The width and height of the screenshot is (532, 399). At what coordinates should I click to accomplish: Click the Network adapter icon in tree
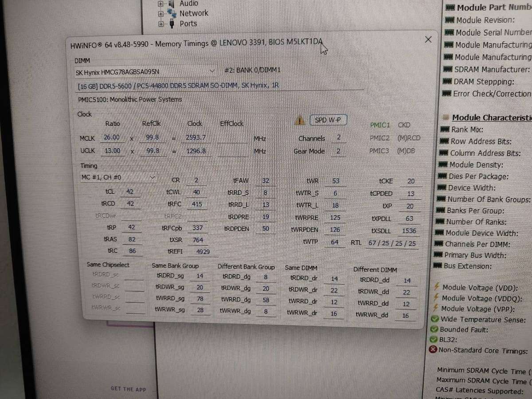click(172, 13)
